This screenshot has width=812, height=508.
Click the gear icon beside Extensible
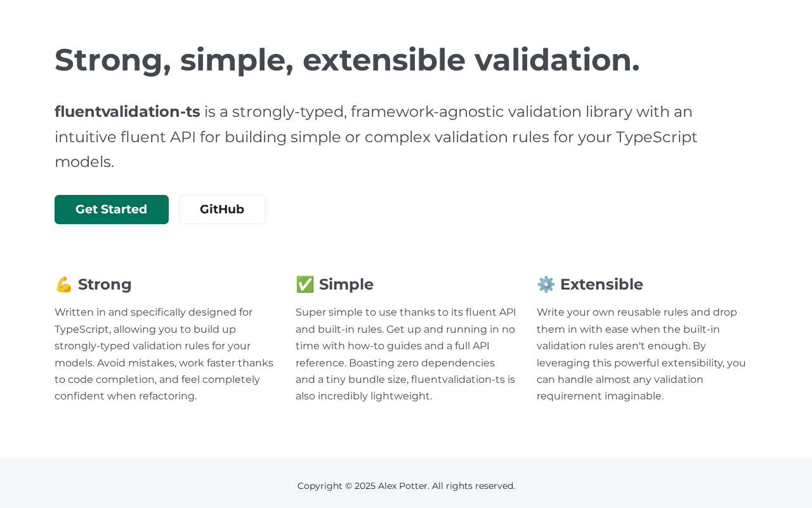click(x=546, y=284)
